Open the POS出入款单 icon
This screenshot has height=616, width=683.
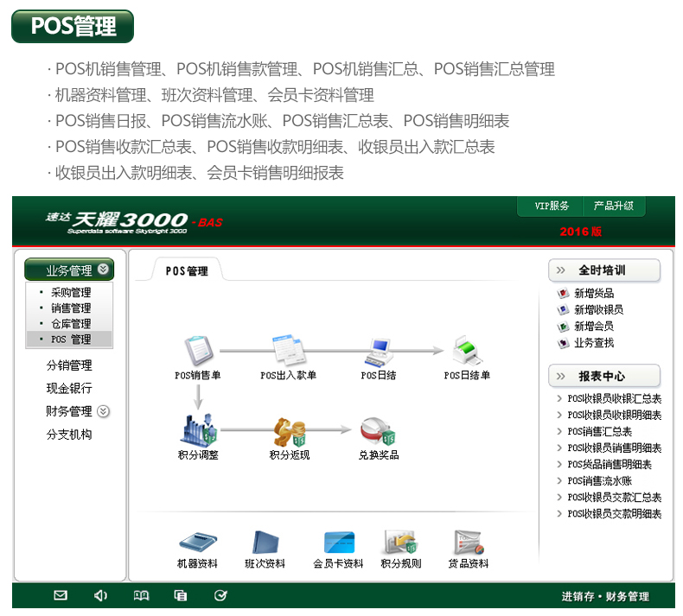288,352
